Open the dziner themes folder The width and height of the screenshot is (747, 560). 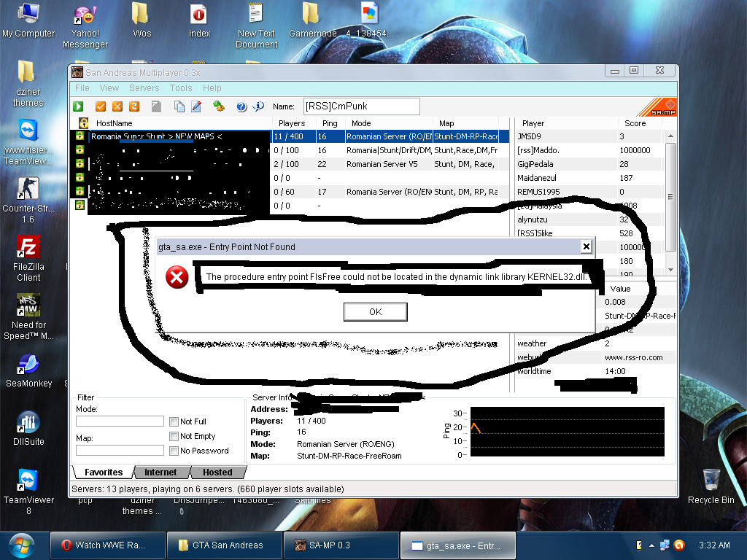click(28, 83)
